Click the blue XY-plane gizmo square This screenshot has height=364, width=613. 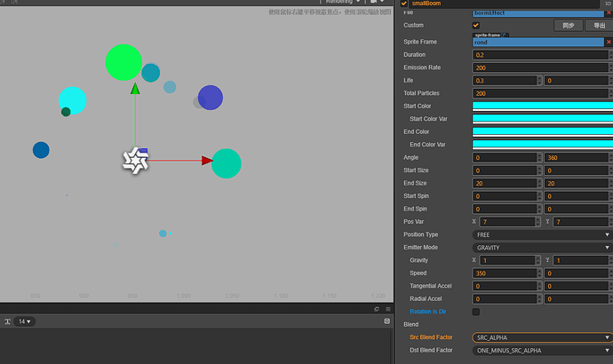tap(143, 150)
